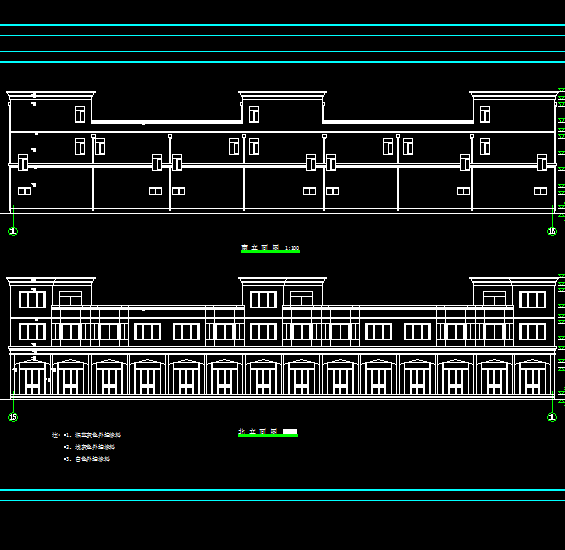The height and width of the screenshot is (550, 565).
Task: Pick the green underline beneath the north elevation title
Action: click(268, 436)
